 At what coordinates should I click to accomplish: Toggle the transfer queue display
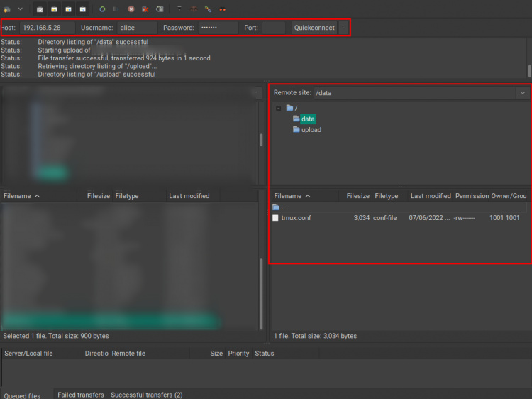[x=83, y=9]
